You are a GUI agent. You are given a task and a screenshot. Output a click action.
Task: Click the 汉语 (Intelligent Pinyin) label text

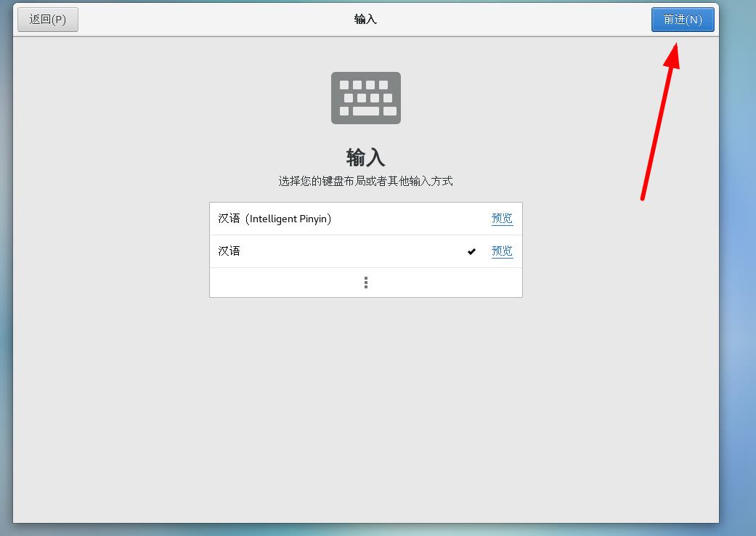(275, 218)
